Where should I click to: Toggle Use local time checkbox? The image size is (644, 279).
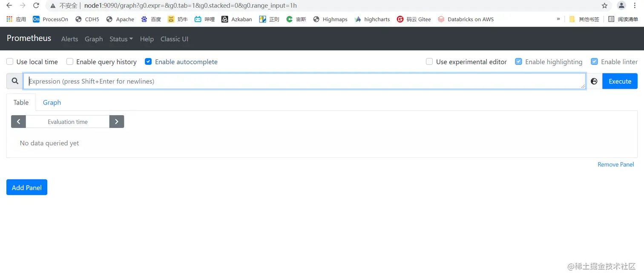click(x=10, y=62)
